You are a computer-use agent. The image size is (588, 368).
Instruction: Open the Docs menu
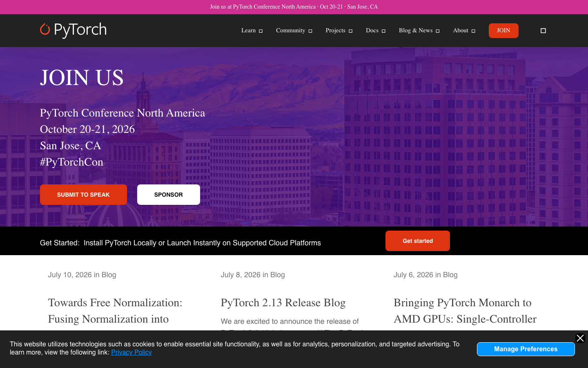372,31
